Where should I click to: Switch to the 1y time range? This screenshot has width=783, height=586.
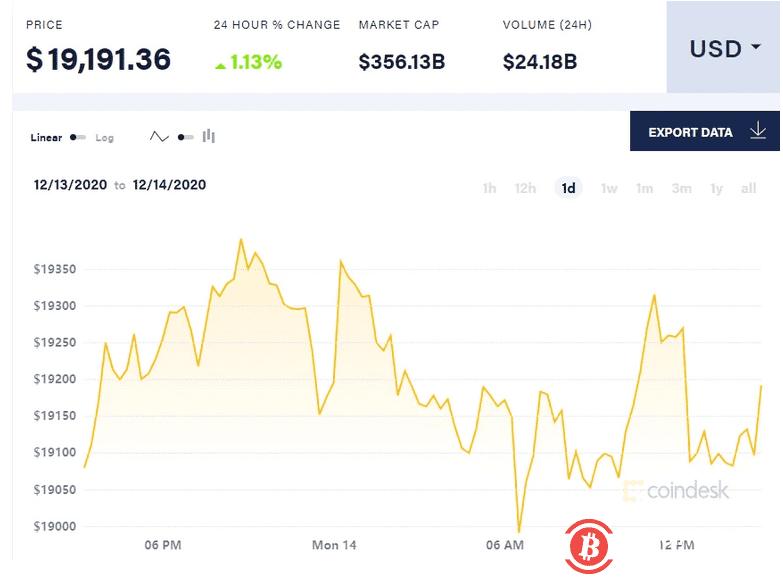(x=717, y=188)
